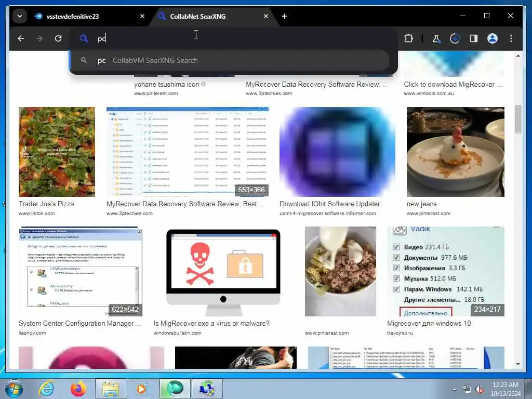Click the page scrollbar up arrow
Screen dimensions: 532x399
tap(518, 56)
